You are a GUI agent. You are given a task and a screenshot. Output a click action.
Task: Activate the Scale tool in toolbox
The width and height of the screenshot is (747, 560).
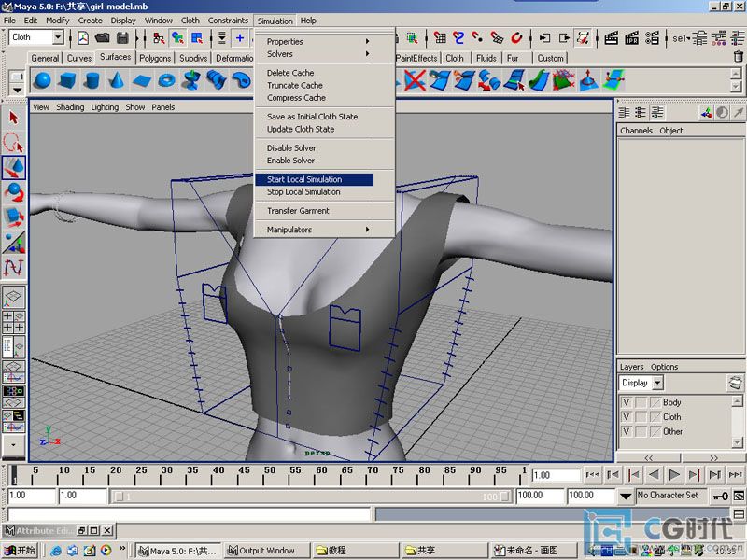coord(14,217)
